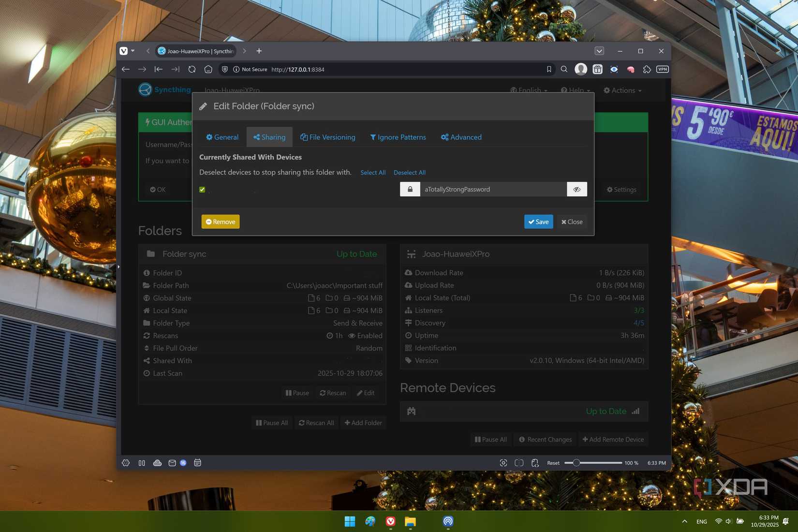The height and width of the screenshot is (532, 798).
Task: Click the Syncthing logo in the header
Action: click(x=144, y=89)
